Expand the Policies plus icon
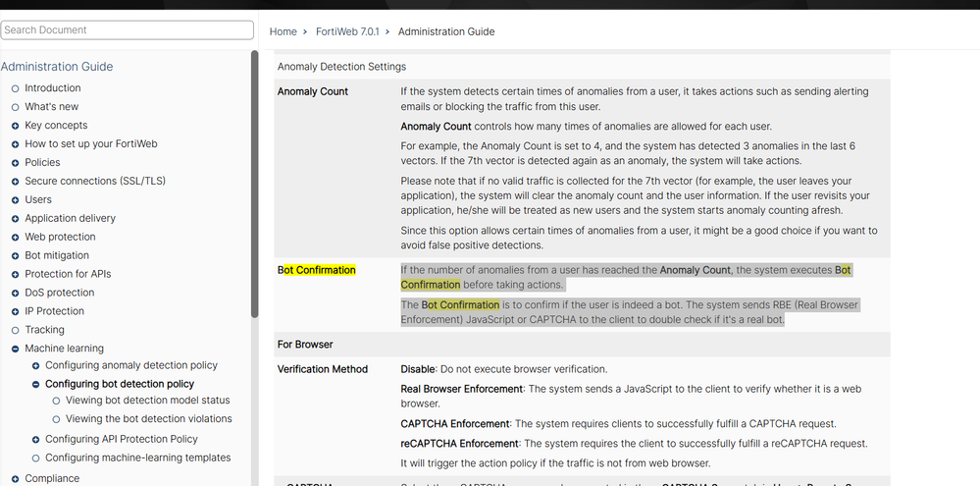This screenshot has height=486, width=980. [x=15, y=163]
